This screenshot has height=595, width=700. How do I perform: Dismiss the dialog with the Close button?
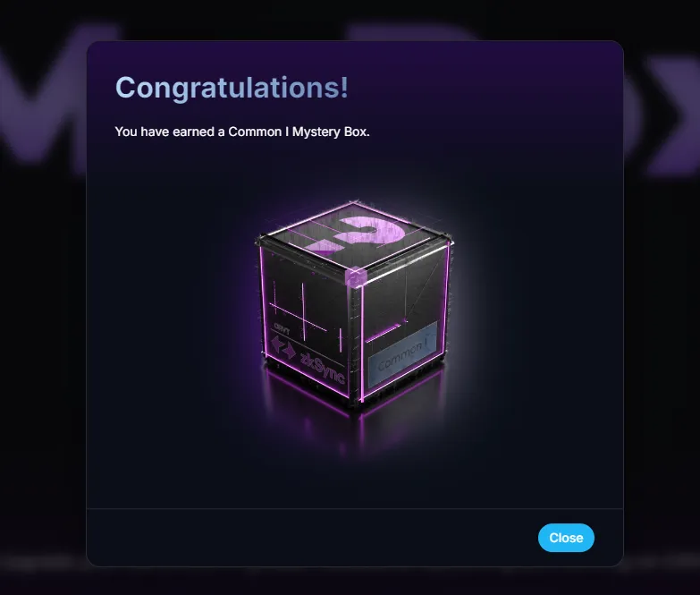click(x=566, y=538)
